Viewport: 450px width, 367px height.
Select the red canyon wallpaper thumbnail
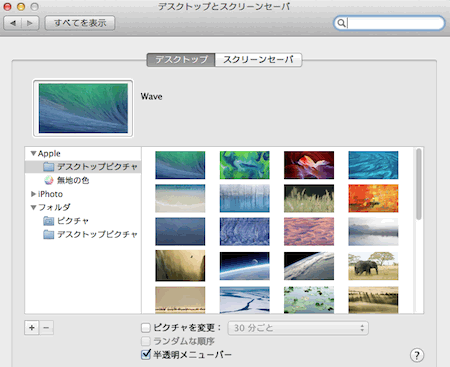pyautogui.click(x=309, y=165)
